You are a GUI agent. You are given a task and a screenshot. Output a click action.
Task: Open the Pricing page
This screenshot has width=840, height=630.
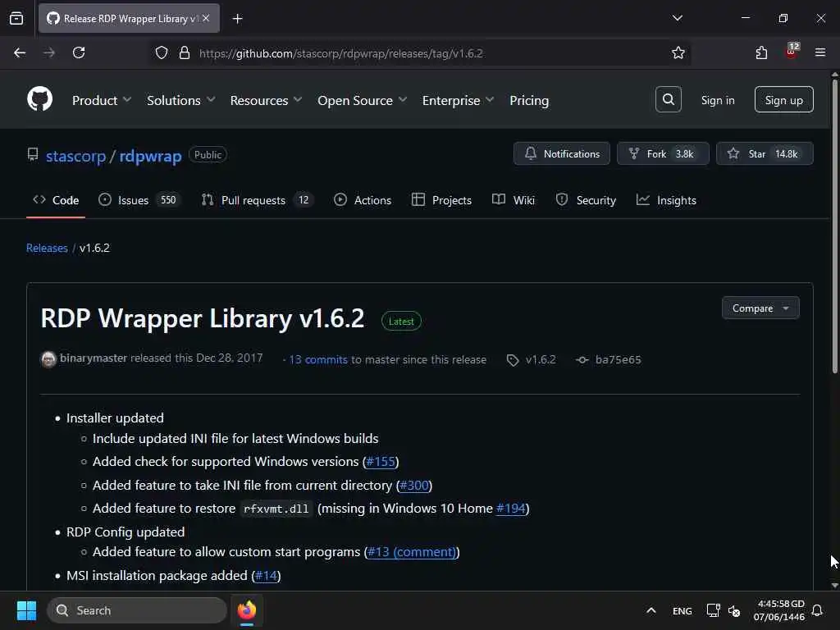529,100
